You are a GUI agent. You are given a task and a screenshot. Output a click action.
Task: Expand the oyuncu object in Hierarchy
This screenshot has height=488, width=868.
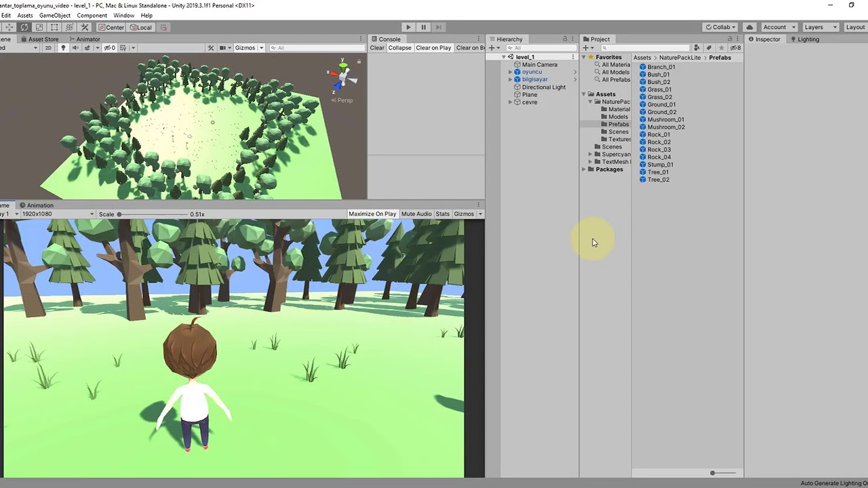click(511, 72)
